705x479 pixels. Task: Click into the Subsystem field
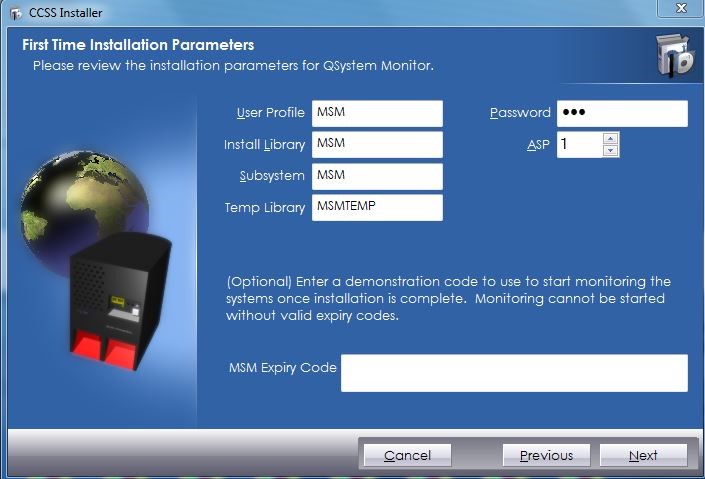click(377, 176)
